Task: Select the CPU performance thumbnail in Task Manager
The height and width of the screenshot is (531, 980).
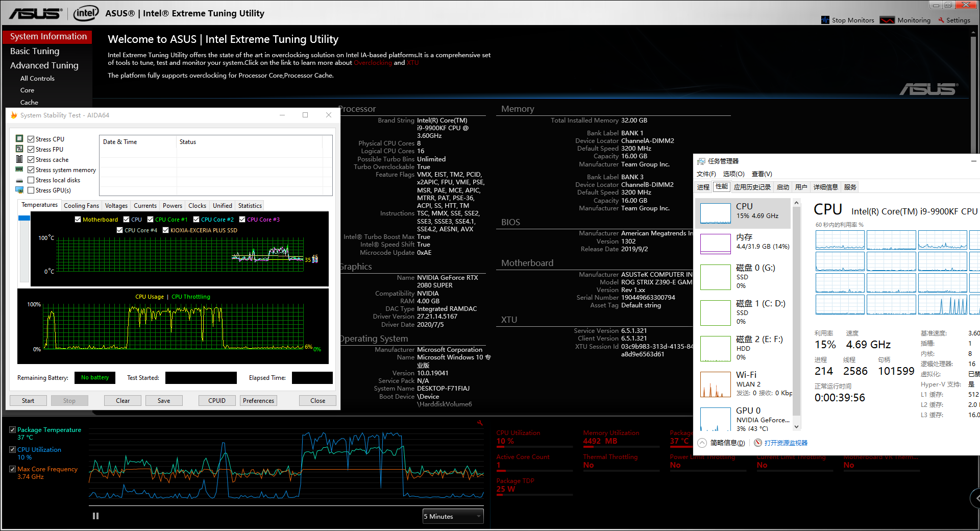Action: pyautogui.click(x=716, y=213)
